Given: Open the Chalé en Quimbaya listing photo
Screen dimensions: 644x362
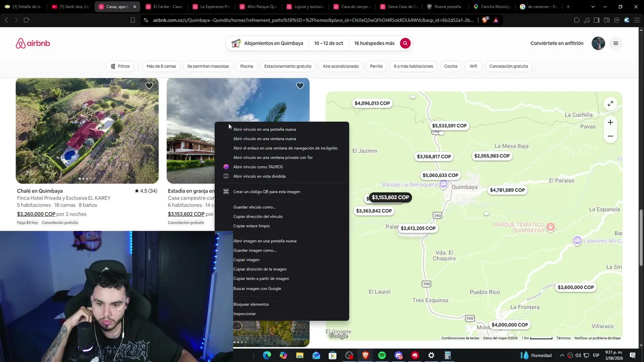Looking at the screenshot, I should pyautogui.click(x=87, y=131).
